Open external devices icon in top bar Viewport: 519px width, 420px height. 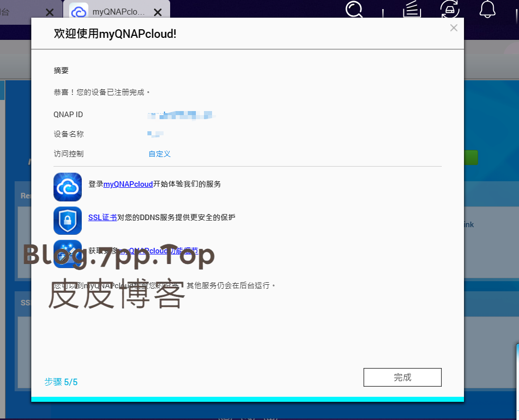[449, 9]
